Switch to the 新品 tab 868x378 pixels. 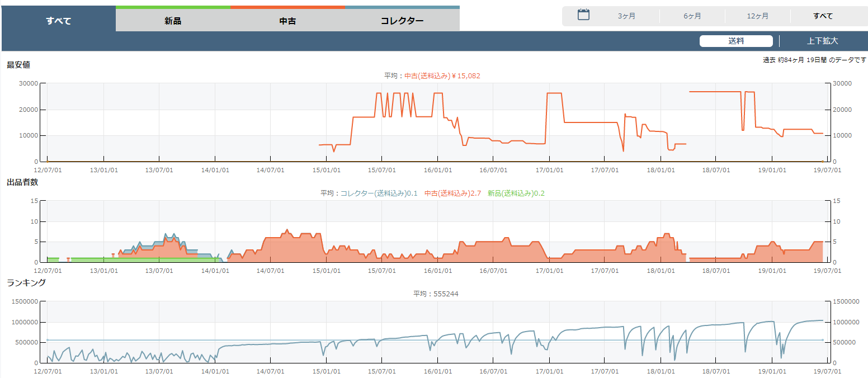pyautogui.click(x=173, y=21)
